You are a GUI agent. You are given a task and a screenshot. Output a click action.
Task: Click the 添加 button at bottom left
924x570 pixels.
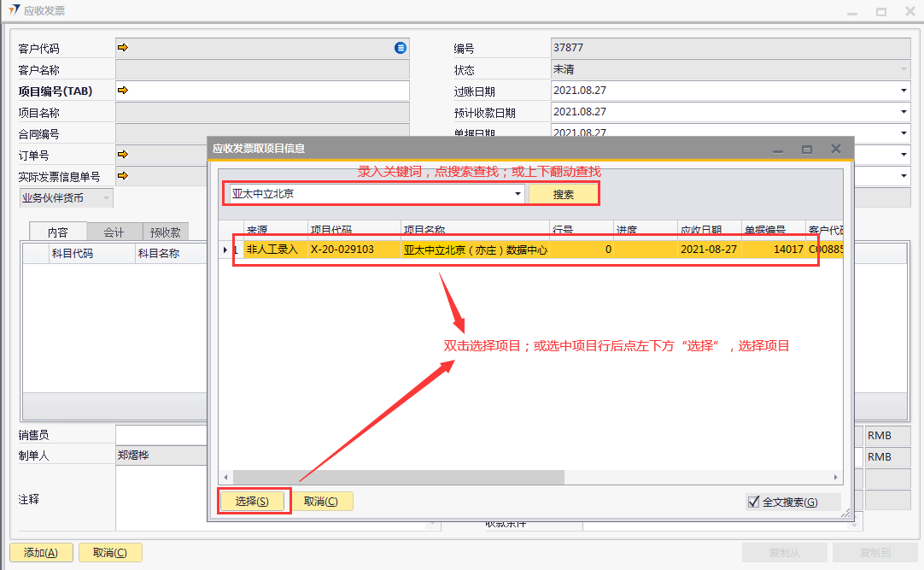pos(41,552)
